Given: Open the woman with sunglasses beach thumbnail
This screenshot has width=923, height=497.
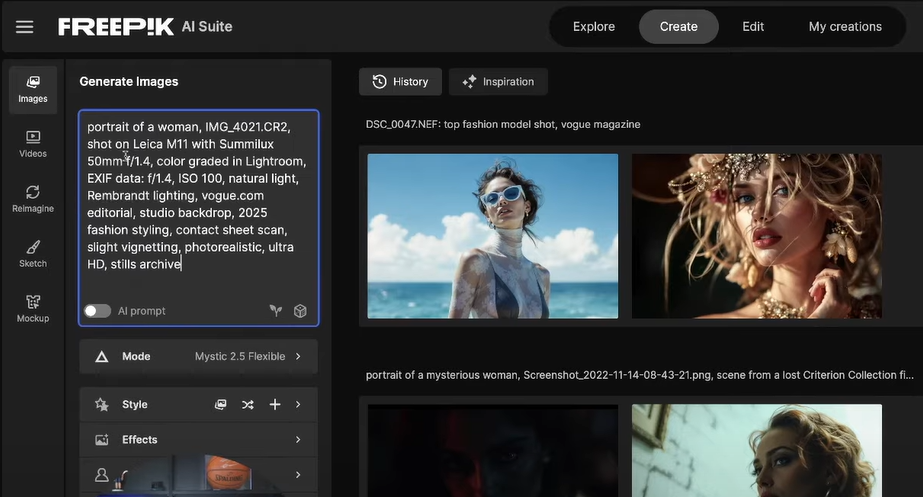Looking at the screenshot, I should point(492,236).
